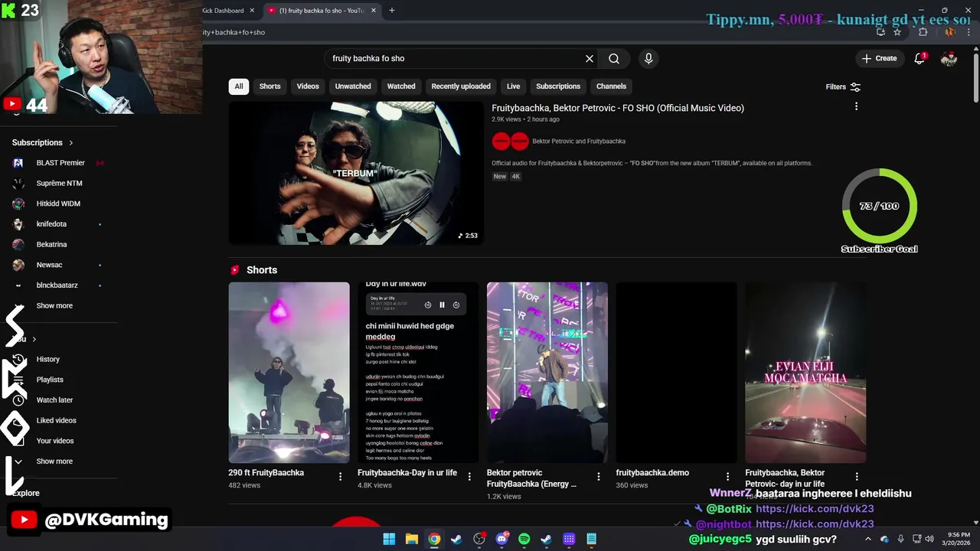980x551 pixels.
Task: Play the FO SHO video thumbnail
Action: [x=356, y=173]
